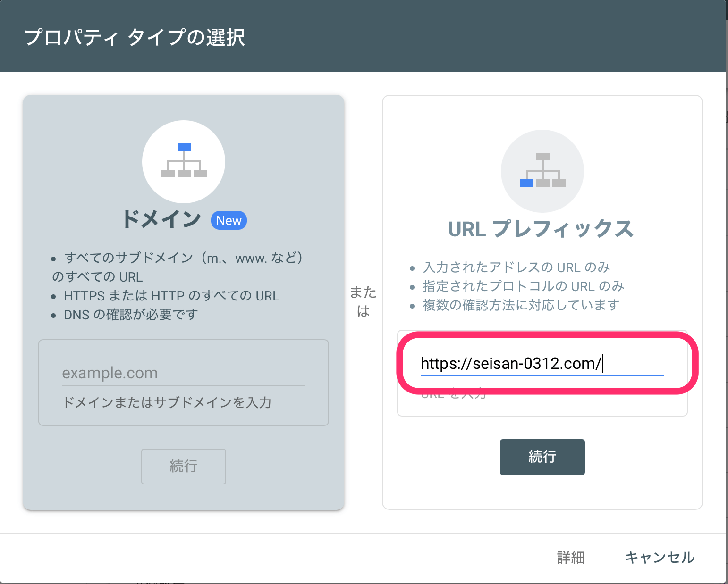Click the domain hierarchy icon above ドメイン

(183, 163)
